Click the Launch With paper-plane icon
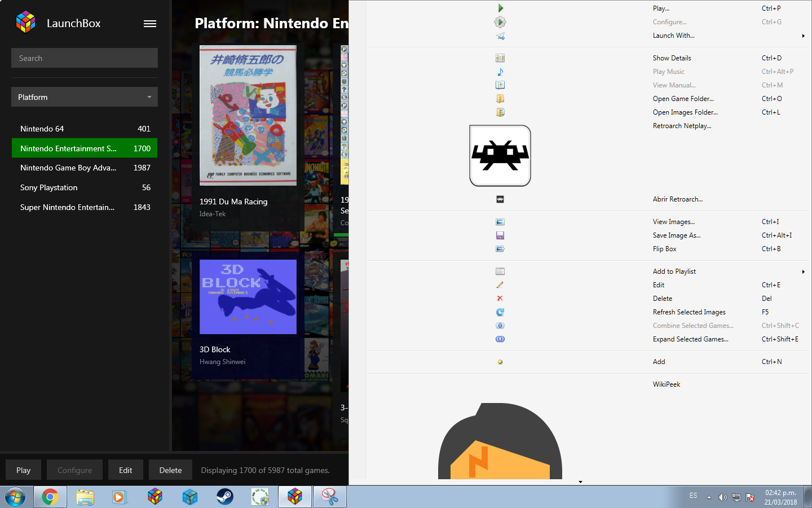This screenshot has width=812, height=508. [500, 36]
